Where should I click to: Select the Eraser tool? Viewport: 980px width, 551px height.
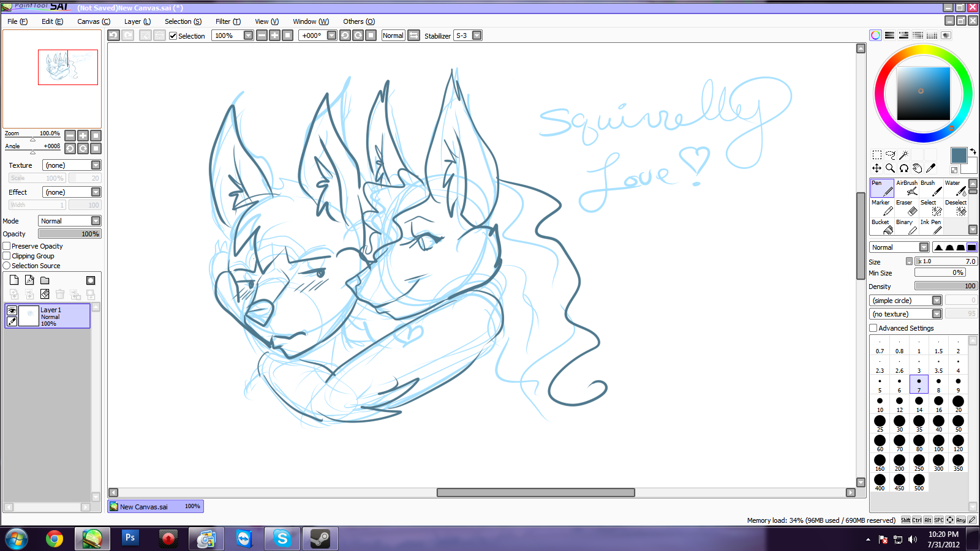(x=907, y=208)
